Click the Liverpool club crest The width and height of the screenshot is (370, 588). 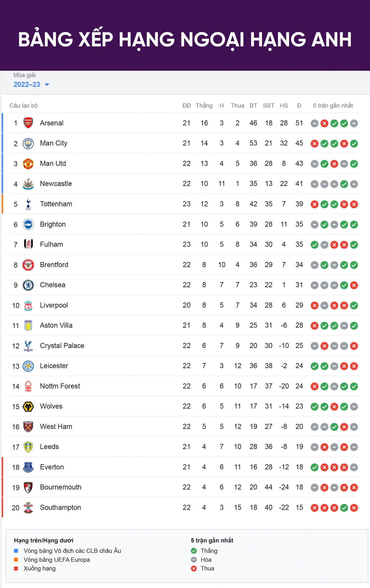pos(28,305)
